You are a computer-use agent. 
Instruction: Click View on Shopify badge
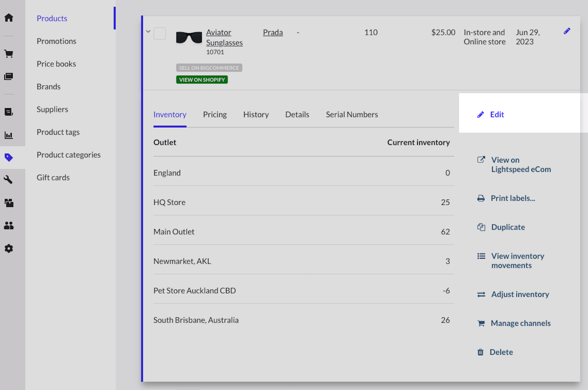click(202, 80)
